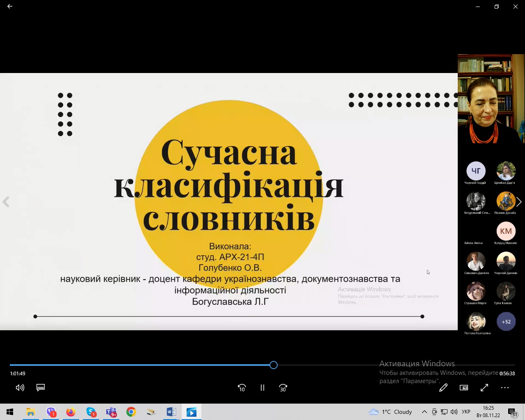Show hidden system tray icons
Viewport: 525px width, 420px height.
point(425,412)
